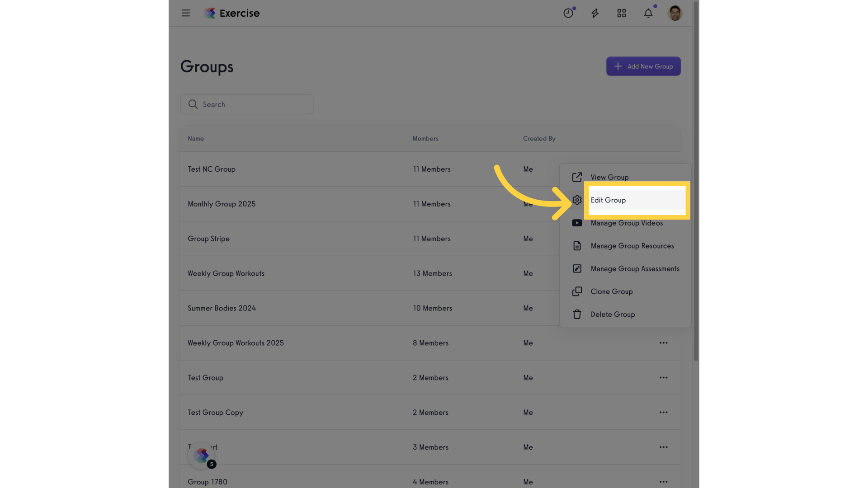Open the notifications bell
This screenshot has width=868, height=488.
[648, 13]
